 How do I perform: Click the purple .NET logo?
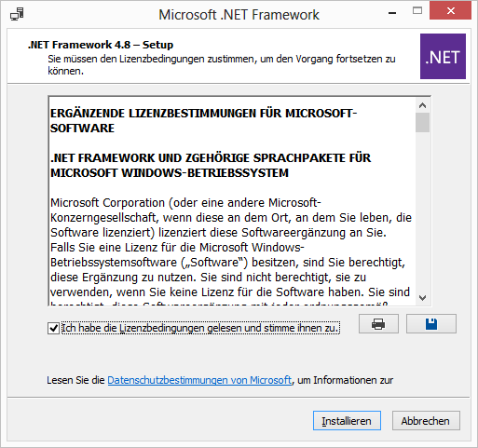(443, 56)
